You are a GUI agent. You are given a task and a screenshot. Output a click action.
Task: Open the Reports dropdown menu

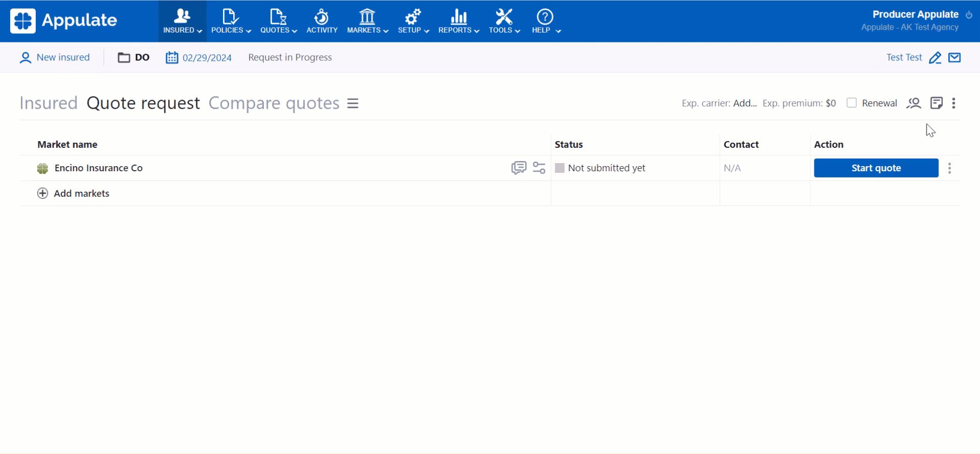coord(458,21)
